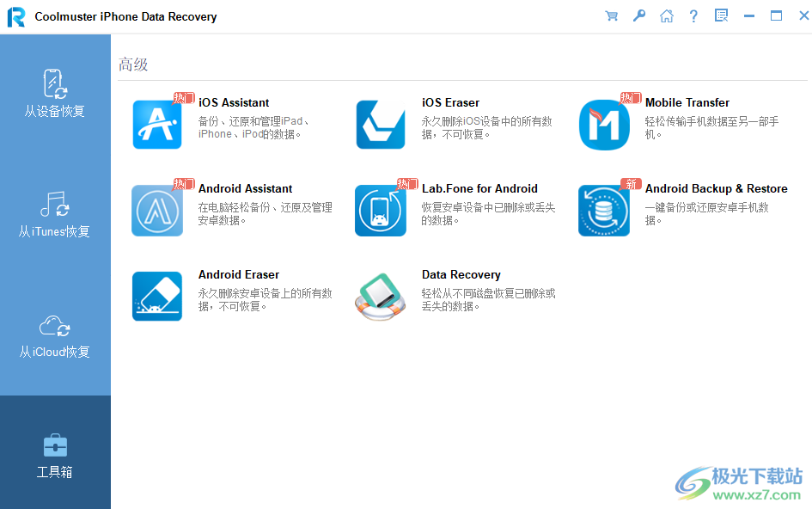The height and width of the screenshot is (509, 812).
Task: Click the Lab.Fone description 恢复安卓设备
Action: click(x=488, y=213)
